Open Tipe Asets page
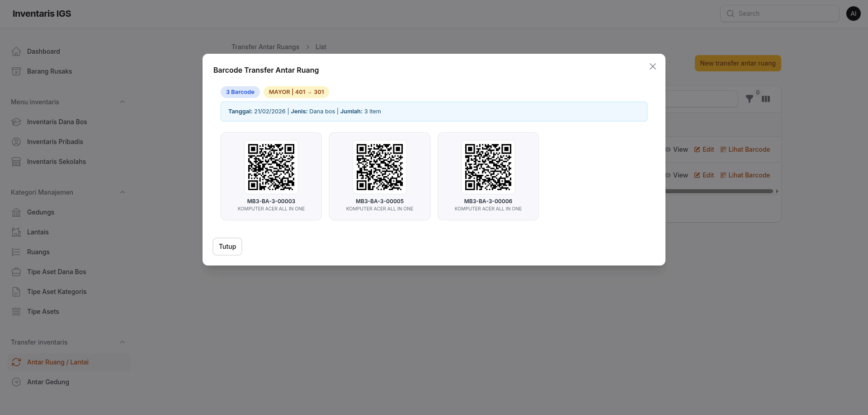This screenshot has height=415, width=868. coord(69,312)
